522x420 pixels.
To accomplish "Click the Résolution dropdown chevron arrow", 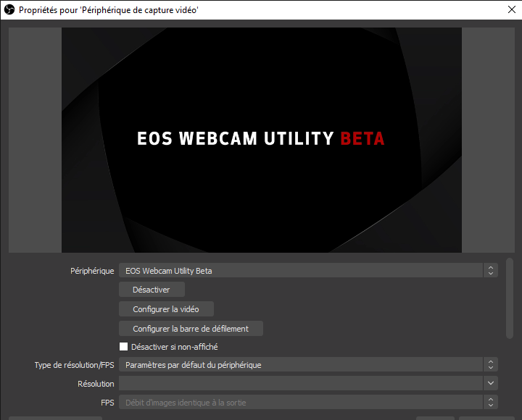I will 491,384.
